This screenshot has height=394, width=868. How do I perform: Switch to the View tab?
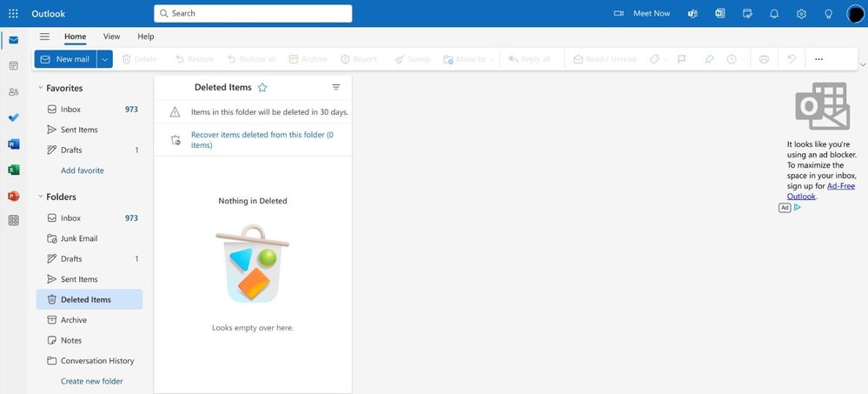pos(111,37)
